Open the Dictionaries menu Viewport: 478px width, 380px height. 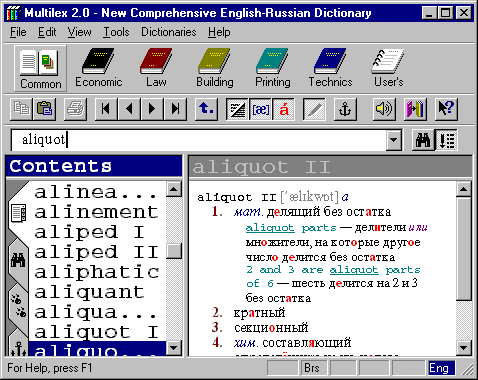click(x=169, y=32)
